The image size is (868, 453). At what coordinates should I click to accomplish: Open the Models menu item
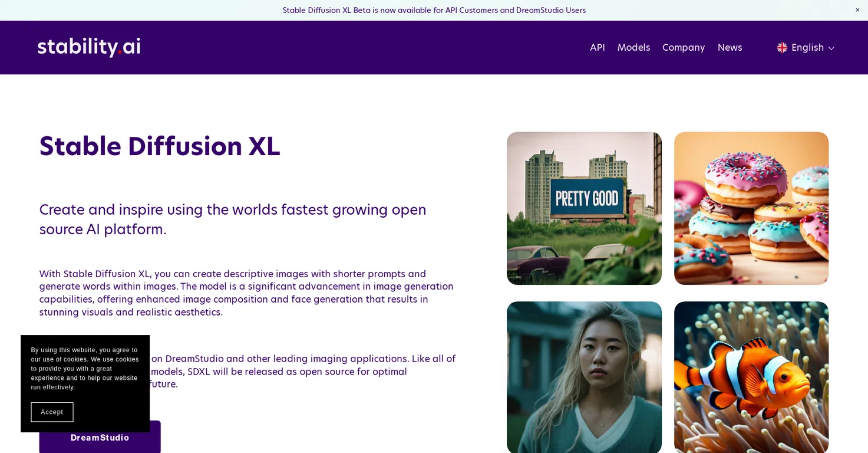(x=633, y=48)
